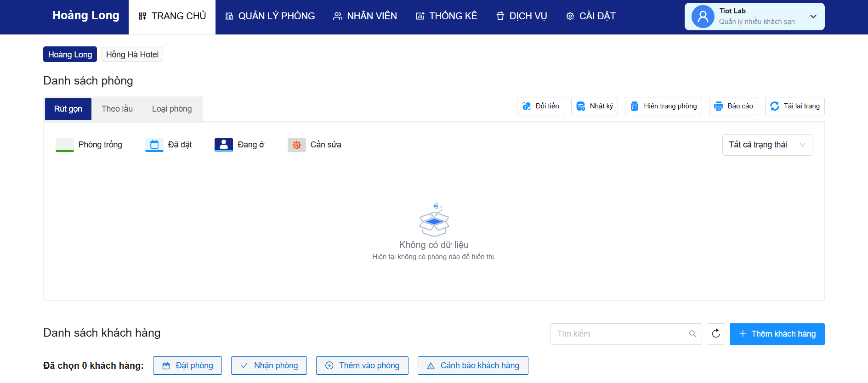The width and height of the screenshot is (868, 383).
Task: Click the user avatar icon
Action: tap(703, 17)
